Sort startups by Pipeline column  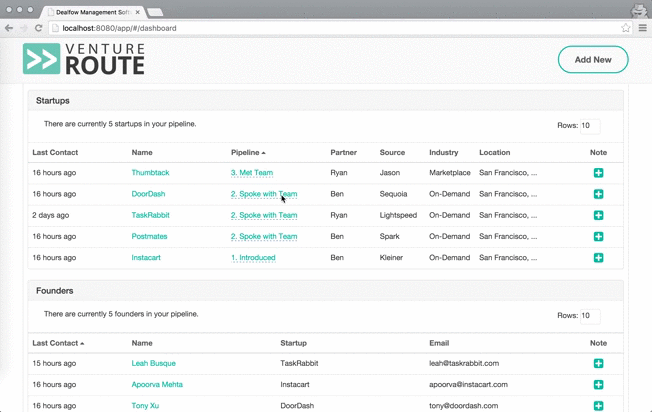(x=248, y=153)
